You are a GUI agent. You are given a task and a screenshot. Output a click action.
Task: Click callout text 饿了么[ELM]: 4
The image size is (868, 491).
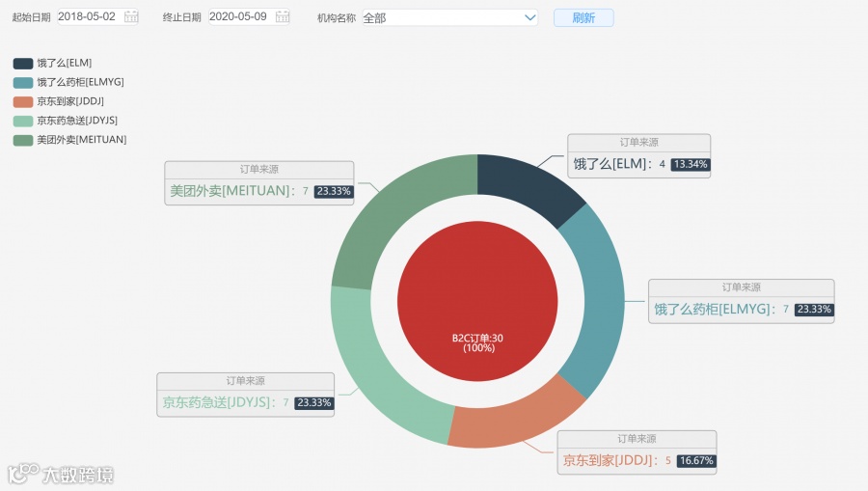coord(619,164)
